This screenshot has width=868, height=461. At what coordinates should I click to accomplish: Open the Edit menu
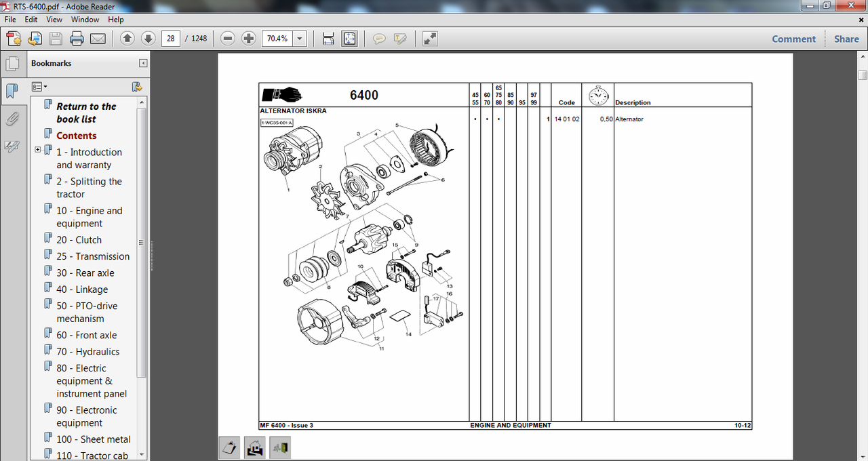(31, 20)
